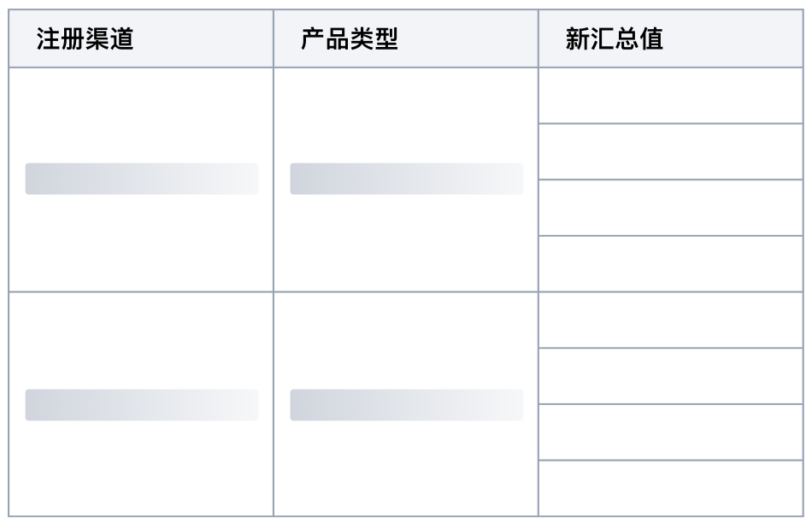Click header divider between 产品类型 and 新汇总值
812x523 pixels.
coord(538,39)
